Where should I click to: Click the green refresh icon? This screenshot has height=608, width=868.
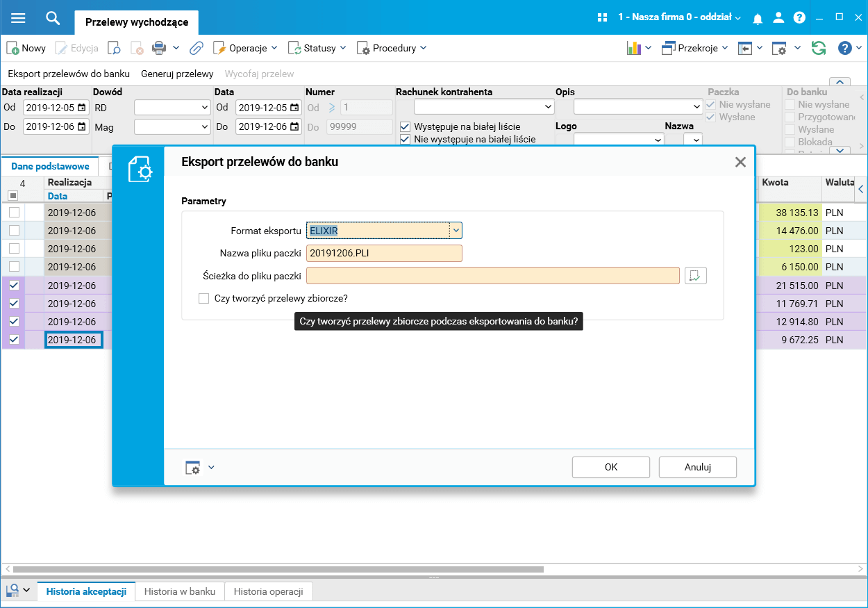coord(819,48)
